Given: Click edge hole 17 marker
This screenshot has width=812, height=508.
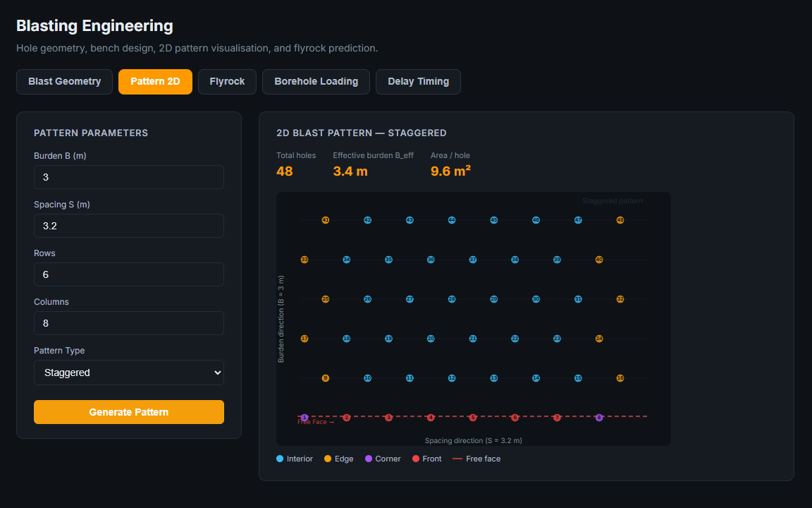Looking at the screenshot, I should 304,339.
